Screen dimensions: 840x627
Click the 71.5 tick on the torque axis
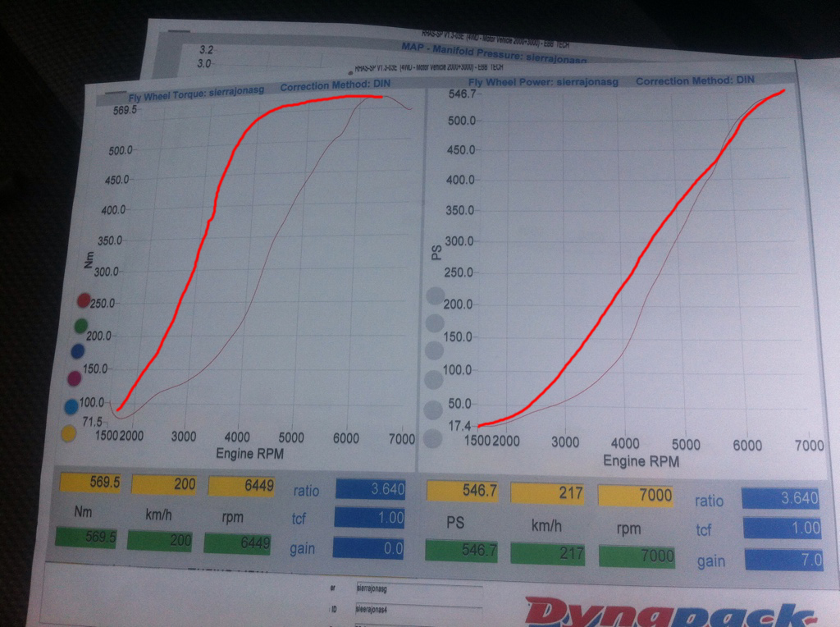click(x=92, y=422)
